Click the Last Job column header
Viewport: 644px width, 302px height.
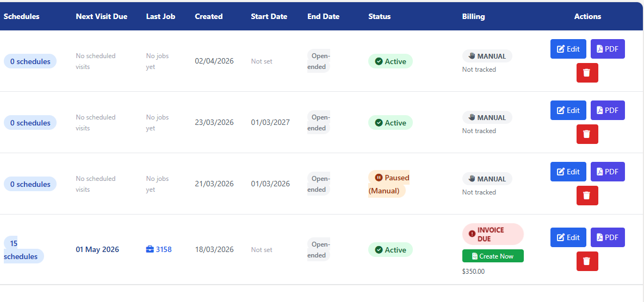[x=160, y=16]
